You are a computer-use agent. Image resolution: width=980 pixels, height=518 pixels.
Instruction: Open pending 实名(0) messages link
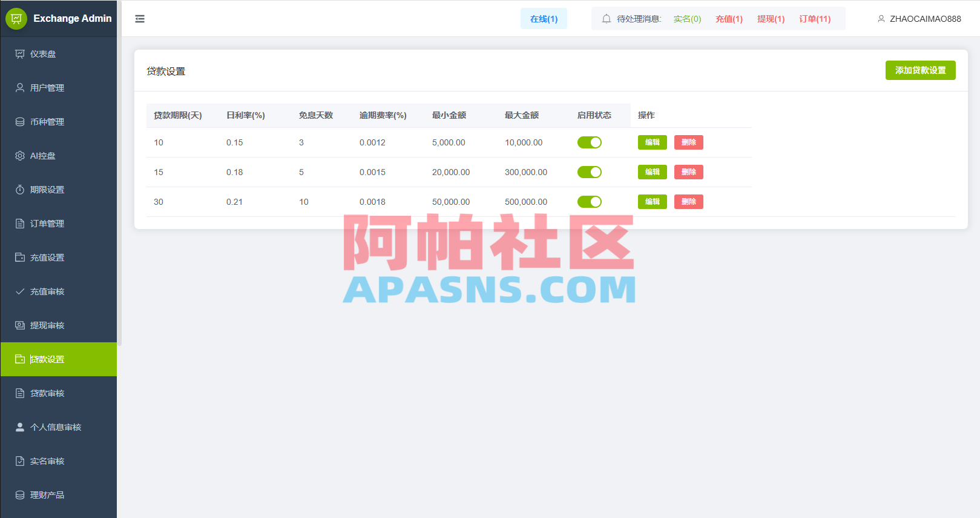[x=687, y=19]
